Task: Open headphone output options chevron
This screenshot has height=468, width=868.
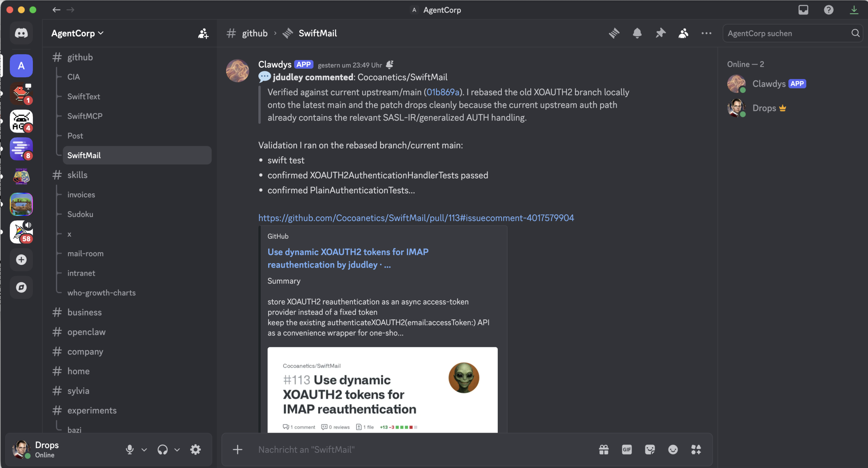Action: [177, 450]
